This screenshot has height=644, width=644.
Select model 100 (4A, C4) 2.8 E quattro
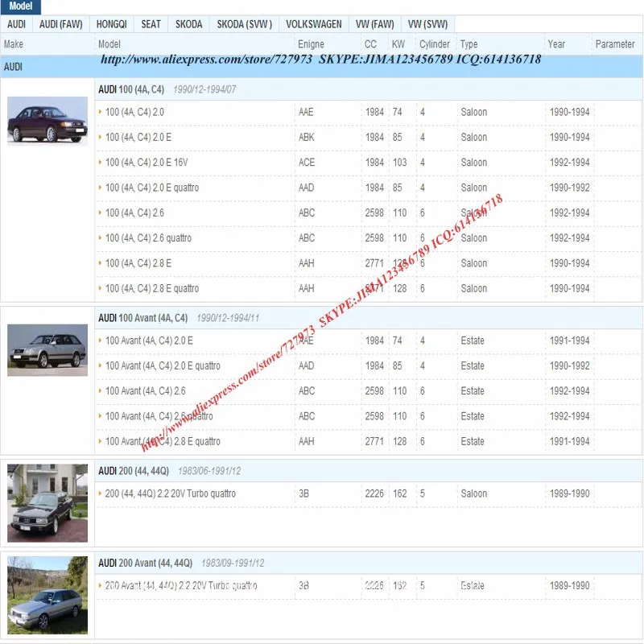[152, 289]
